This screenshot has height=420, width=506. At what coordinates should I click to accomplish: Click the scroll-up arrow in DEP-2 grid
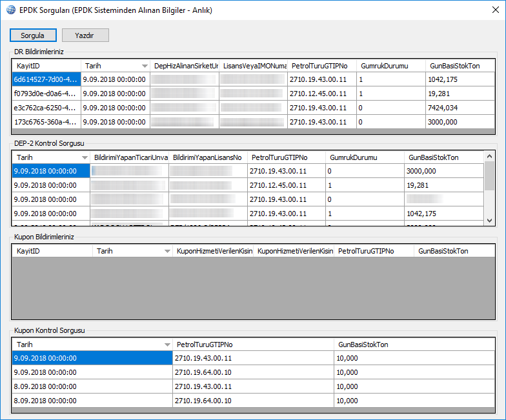click(x=489, y=157)
